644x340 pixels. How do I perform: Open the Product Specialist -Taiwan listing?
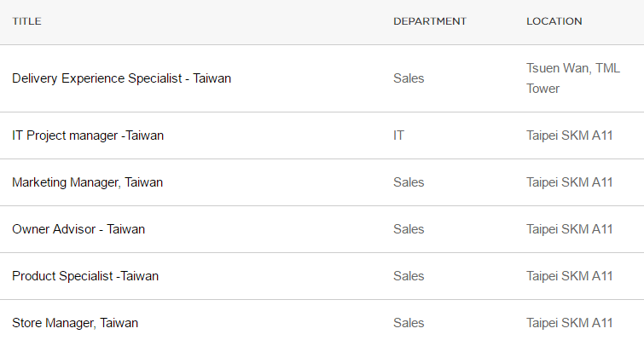click(85, 276)
